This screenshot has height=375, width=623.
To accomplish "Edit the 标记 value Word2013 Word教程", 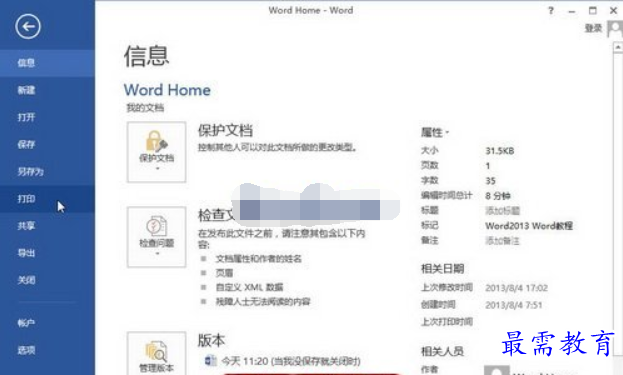I will pyautogui.click(x=529, y=226).
